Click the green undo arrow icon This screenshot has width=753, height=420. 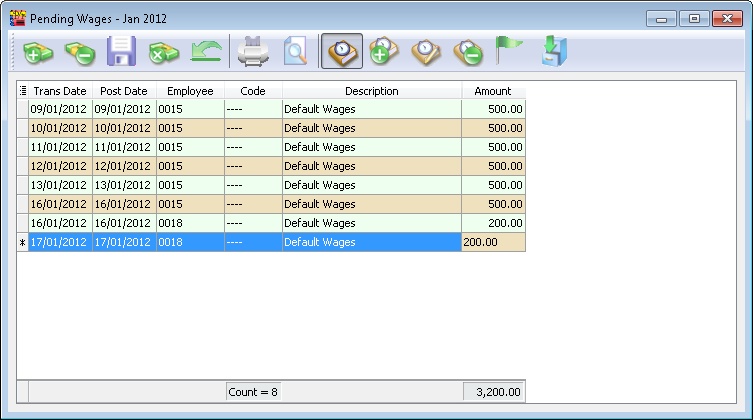pos(206,51)
